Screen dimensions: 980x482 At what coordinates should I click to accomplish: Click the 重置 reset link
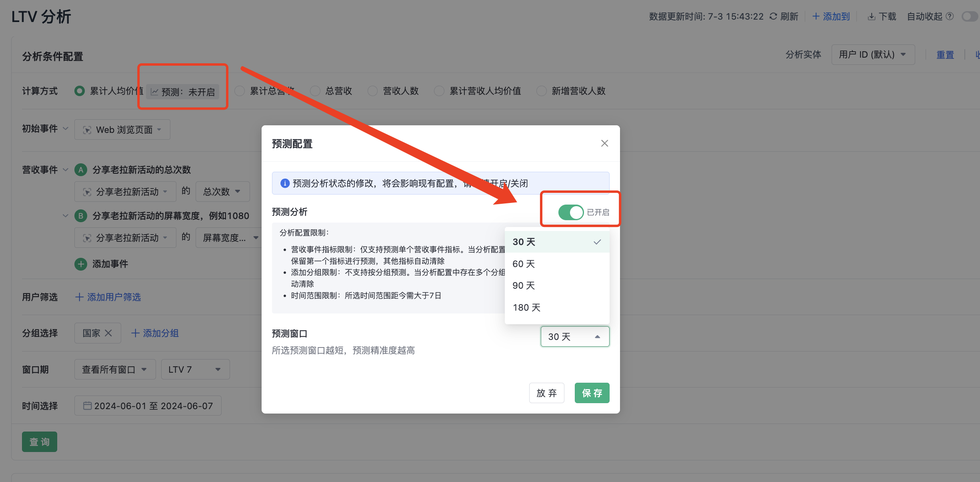point(945,54)
